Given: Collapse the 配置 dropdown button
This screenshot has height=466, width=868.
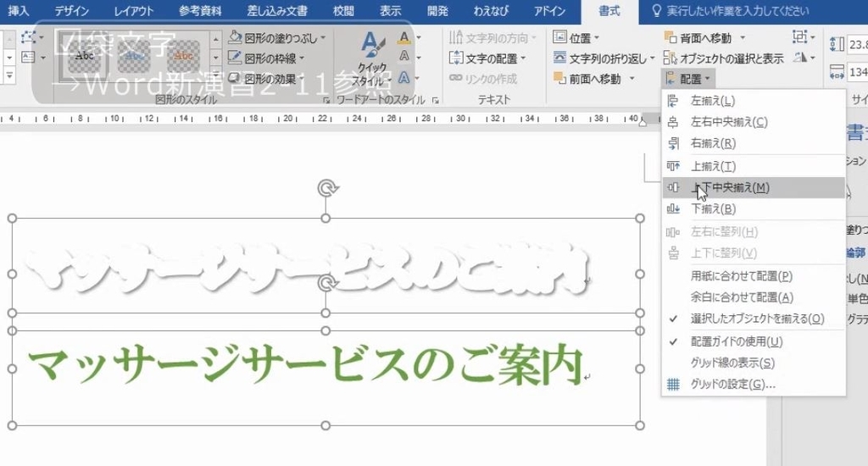Looking at the screenshot, I should coord(688,79).
